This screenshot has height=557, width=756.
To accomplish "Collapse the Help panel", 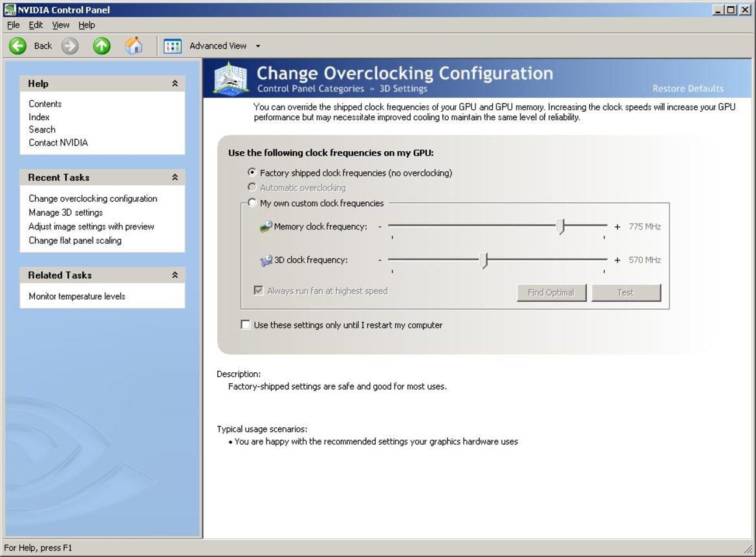I will click(175, 83).
